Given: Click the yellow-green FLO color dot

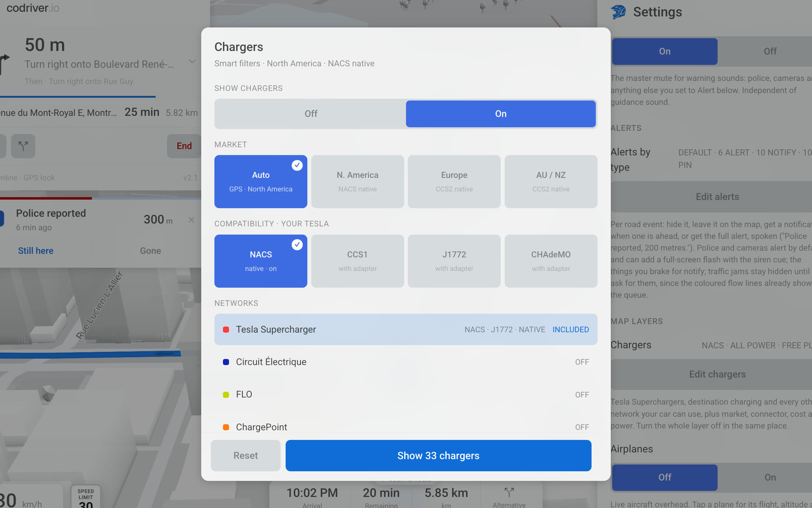Looking at the screenshot, I should tap(226, 395).
